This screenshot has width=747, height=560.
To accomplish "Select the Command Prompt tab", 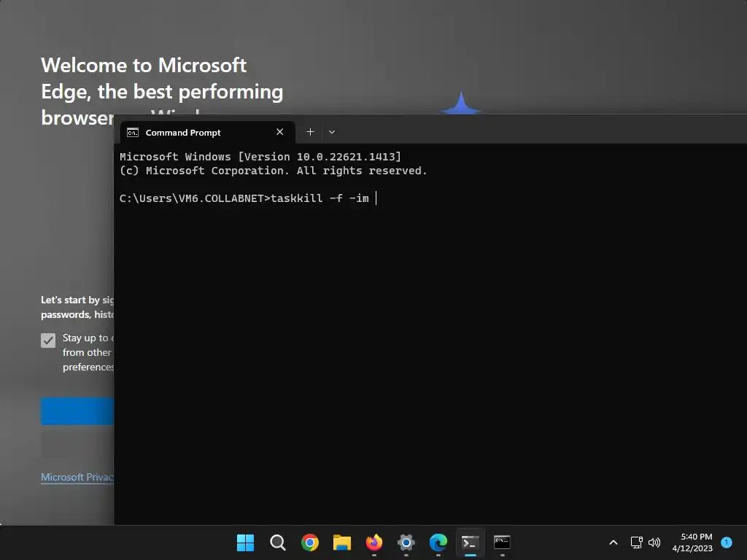I will point(207,133).
